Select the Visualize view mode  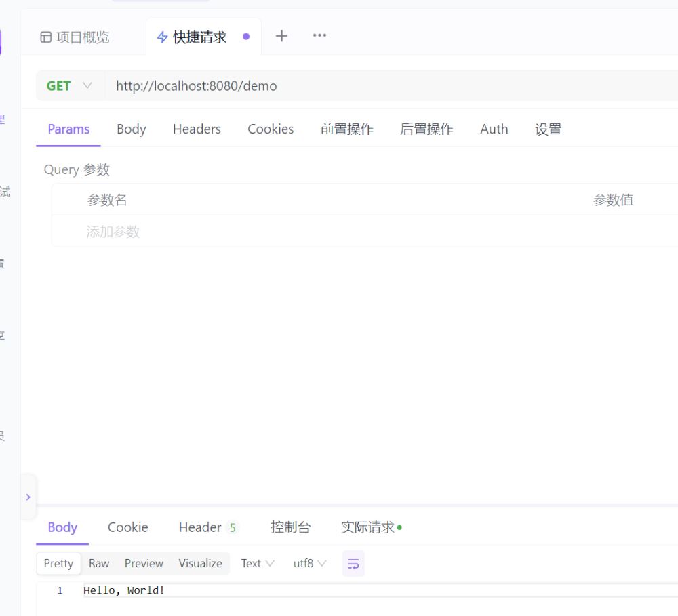pos(200,563)
